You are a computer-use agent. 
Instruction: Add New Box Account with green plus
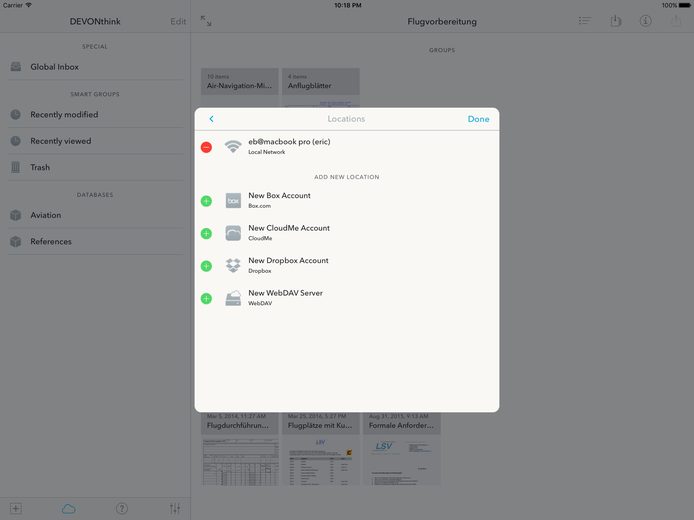[x=206, y=201]
